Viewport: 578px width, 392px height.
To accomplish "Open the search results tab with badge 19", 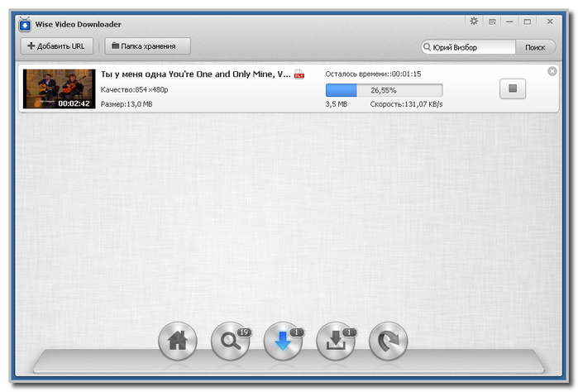I will click(x=231, y=341).
